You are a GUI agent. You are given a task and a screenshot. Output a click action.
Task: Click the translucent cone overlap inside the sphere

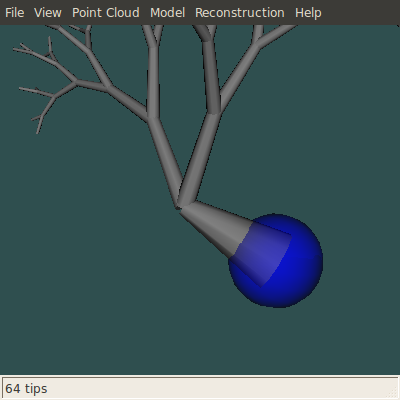[263, 253]
